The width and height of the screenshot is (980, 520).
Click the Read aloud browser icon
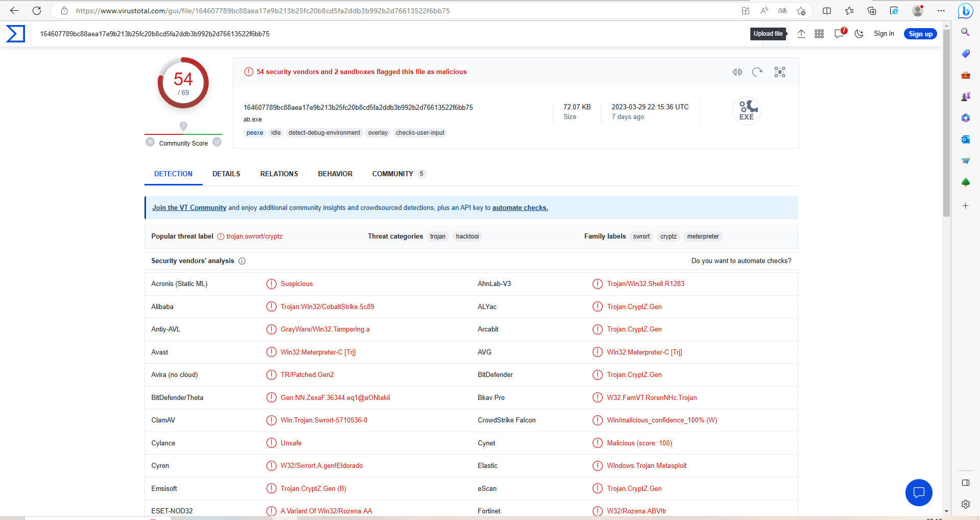[x=764, y=11]
